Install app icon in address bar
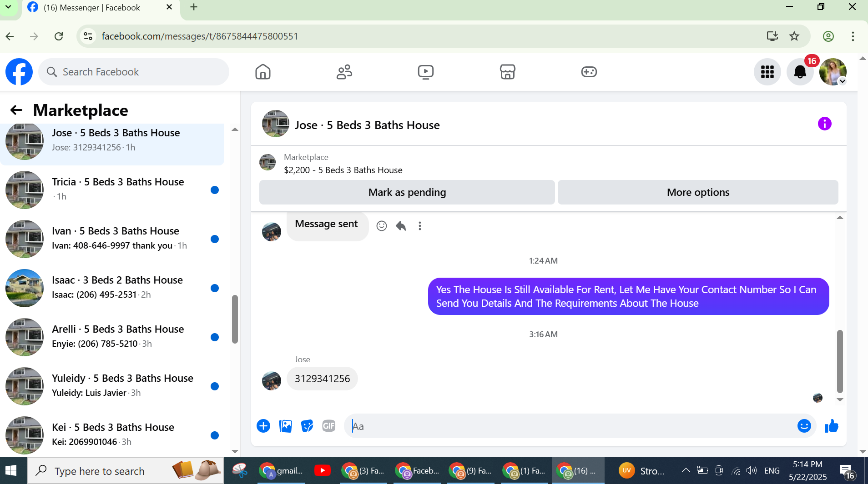The height and width of the screenshot is (484, 868). point(772,36)
